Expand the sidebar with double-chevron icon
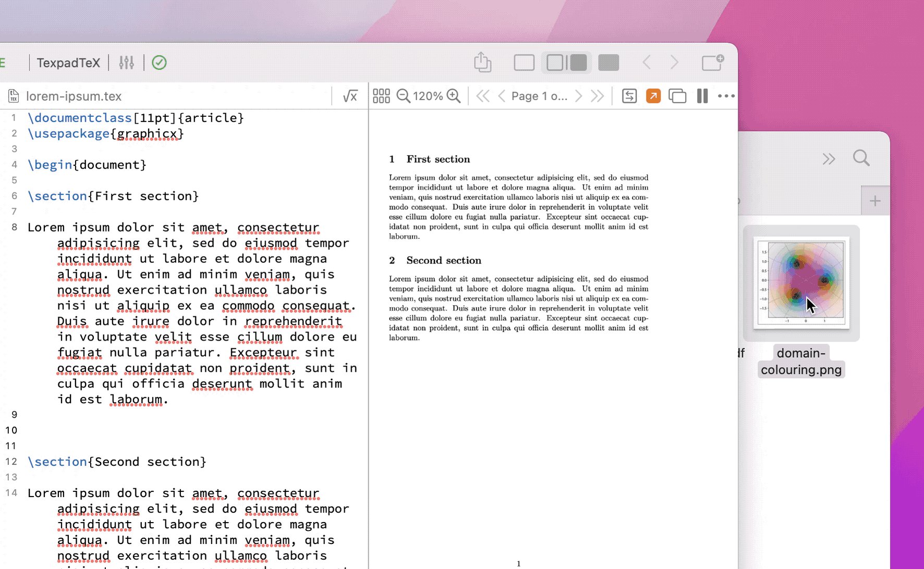 pyautogui.click(x=829, y=159)
